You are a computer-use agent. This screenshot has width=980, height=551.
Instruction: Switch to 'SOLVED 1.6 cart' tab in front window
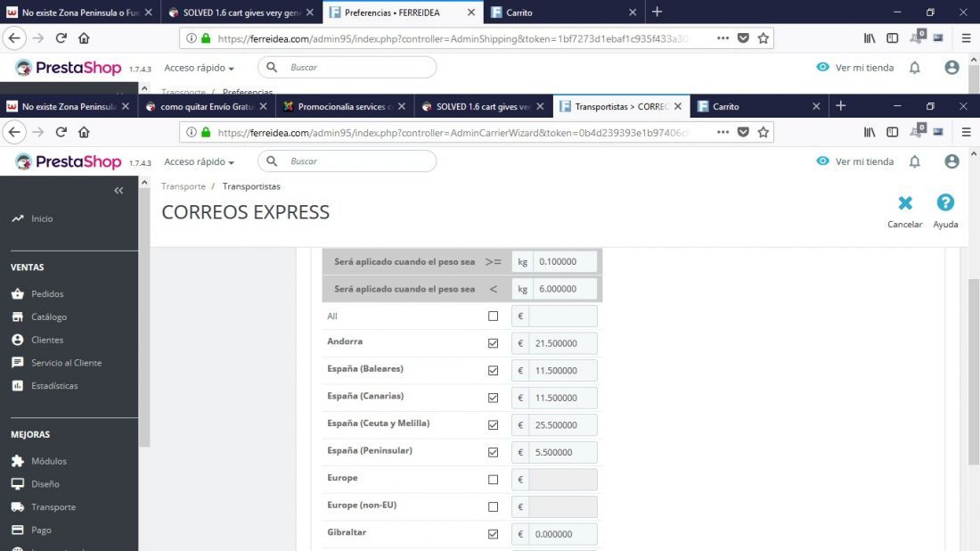[x=483, y=106]
